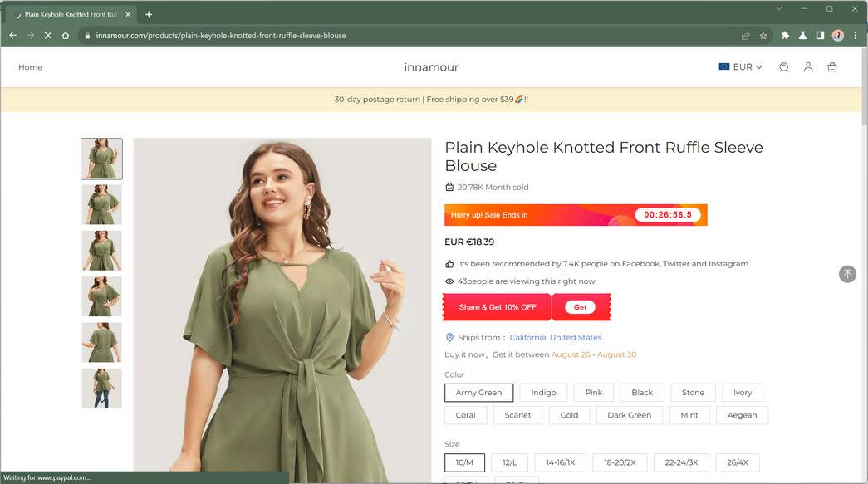Open the user account icon
The height and width of the screenshot is (484, 868).
tap(807, 67)
